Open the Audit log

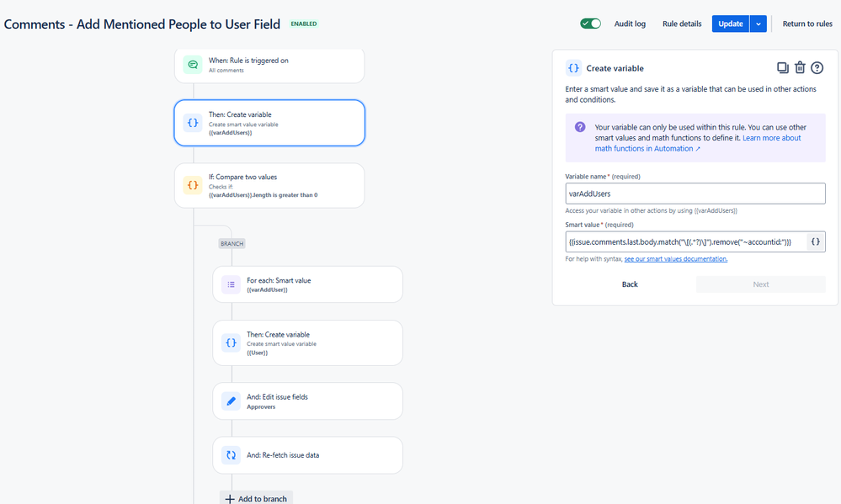(630, 24)
